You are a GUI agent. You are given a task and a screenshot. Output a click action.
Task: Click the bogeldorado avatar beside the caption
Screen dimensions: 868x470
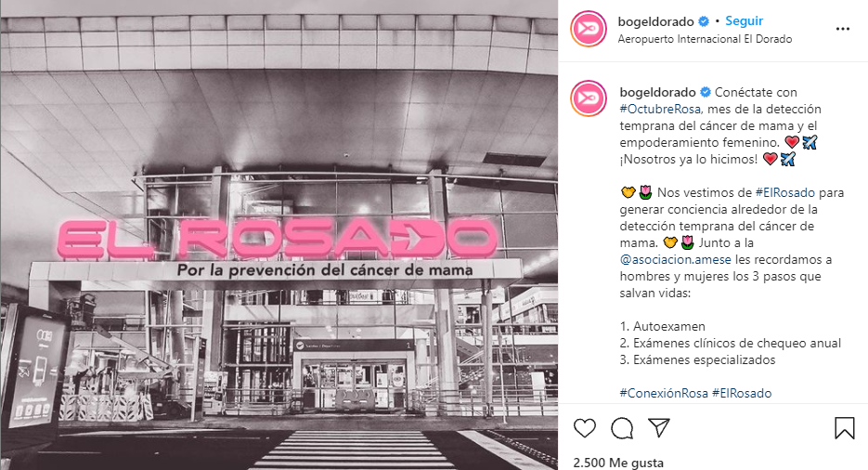click(589, 98)
